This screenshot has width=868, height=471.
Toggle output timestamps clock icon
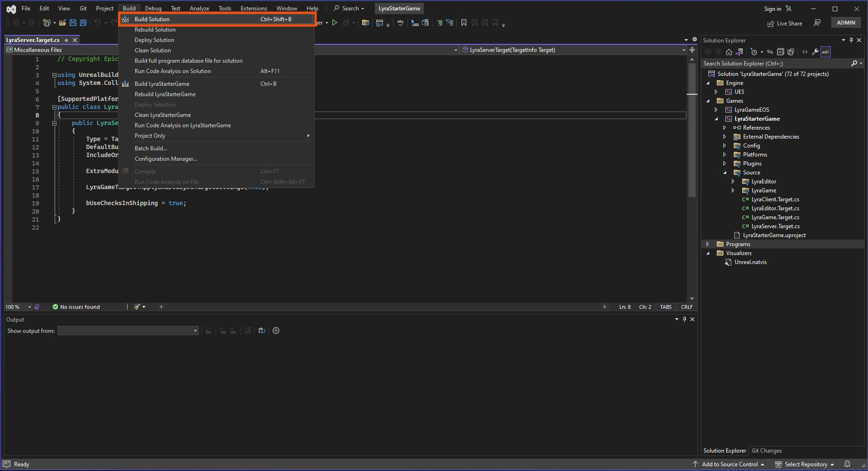(276, 331)
